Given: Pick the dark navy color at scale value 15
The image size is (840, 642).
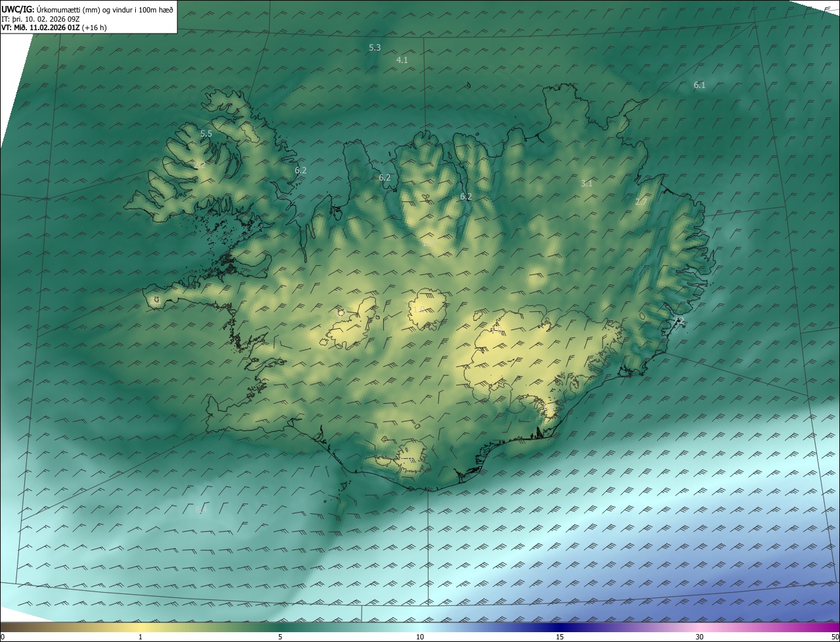Looking at the screenshot, I should click(x=560, y=627).
